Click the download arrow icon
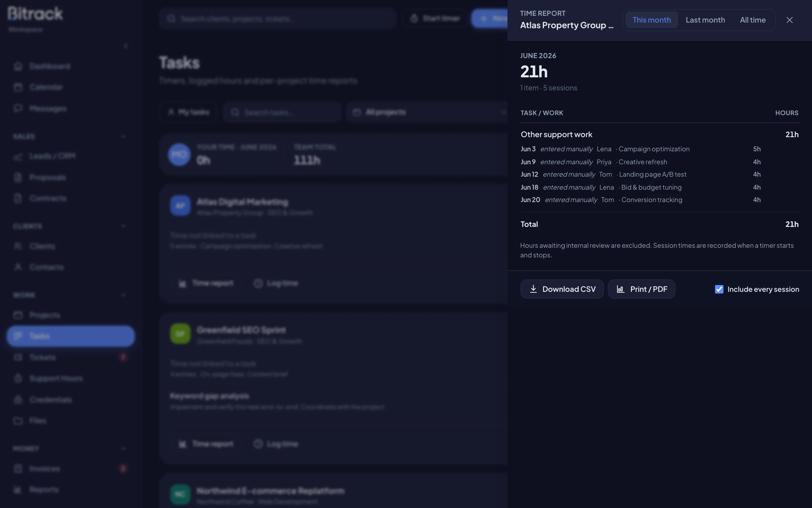Viewport: 812px width, 508px height. click(533, 289)
